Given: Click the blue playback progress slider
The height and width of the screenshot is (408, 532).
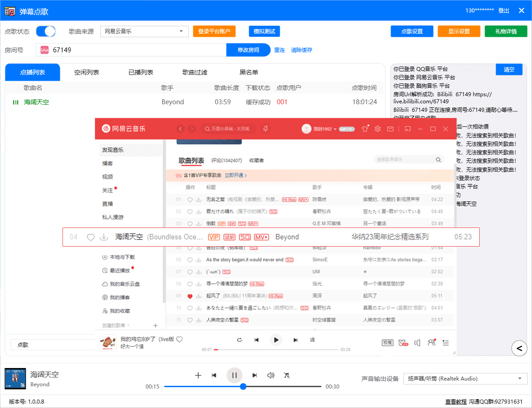Looking at the screenshot, I should click(x=243, y=386).
